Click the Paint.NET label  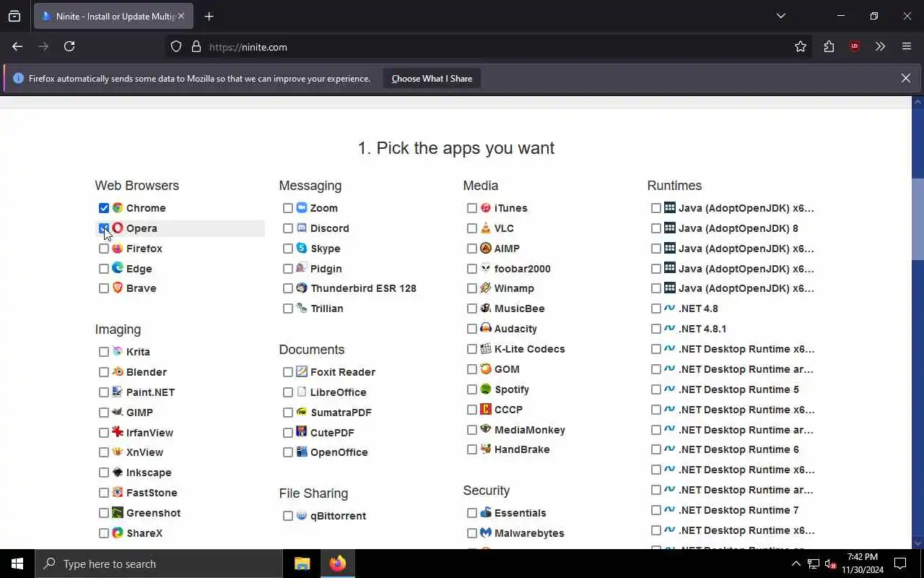150,392
